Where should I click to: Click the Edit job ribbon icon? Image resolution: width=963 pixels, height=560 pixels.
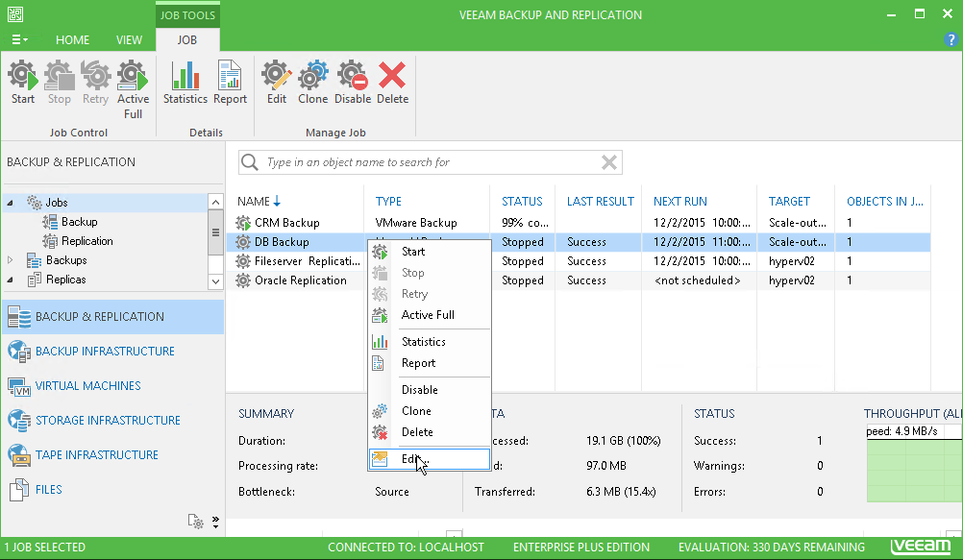[x=277, y=83]
